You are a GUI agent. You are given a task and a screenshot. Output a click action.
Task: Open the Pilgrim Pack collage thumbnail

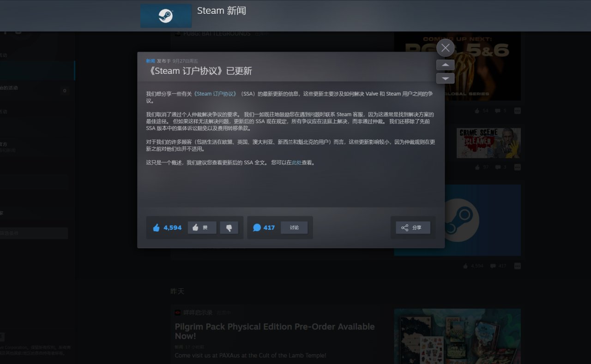tap(457, 336)
